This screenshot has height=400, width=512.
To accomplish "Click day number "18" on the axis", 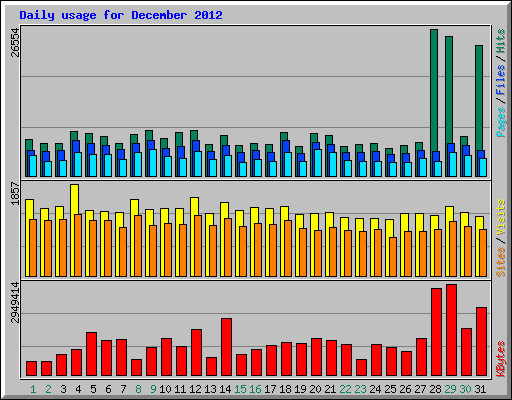I will pyautogui.click(x=285, y=389).
